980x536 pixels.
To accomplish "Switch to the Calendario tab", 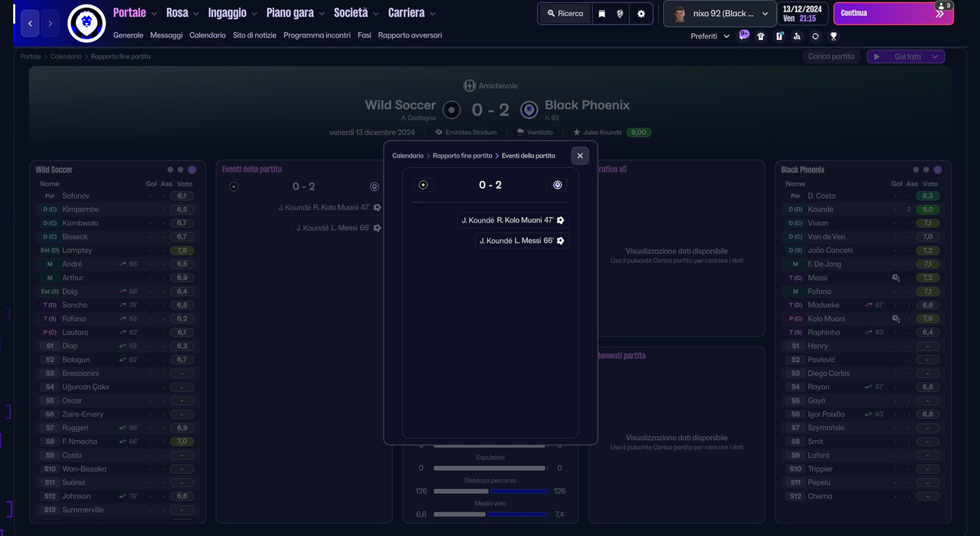I will click(208, 35).
